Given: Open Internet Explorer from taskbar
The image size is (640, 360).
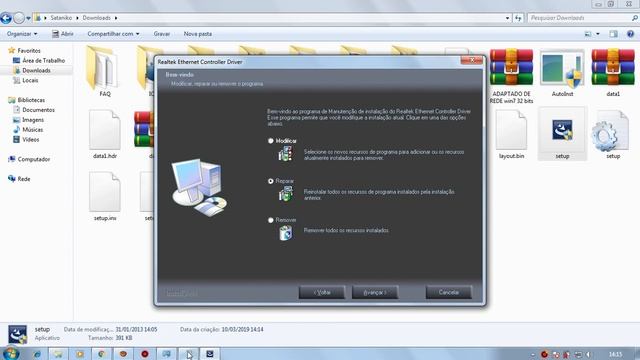Looking at the screenshot, I should coord(37,354).
